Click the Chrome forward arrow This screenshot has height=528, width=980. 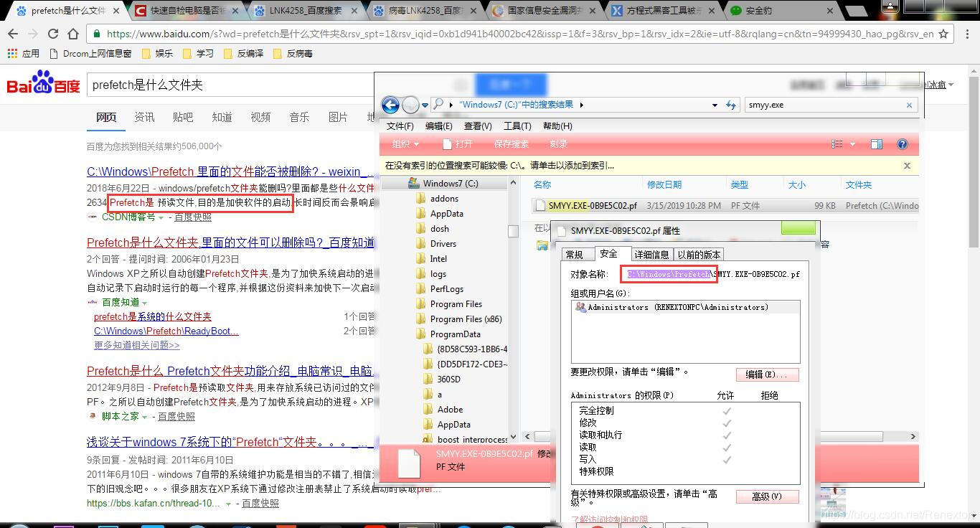click(x=33, y=34)
